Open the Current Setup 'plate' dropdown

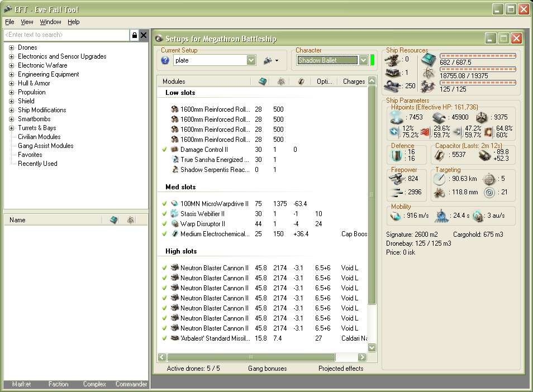click(251, 60)
